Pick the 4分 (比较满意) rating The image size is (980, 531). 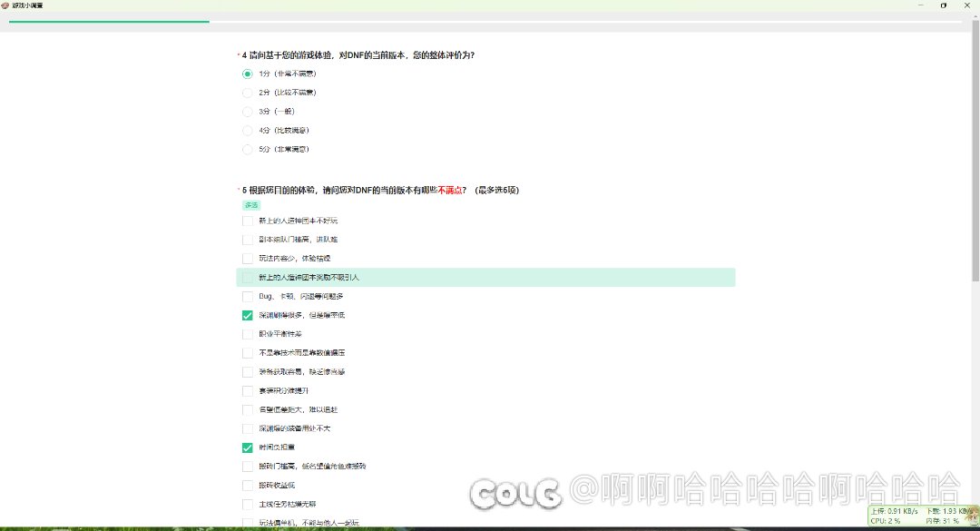[x=248, y=130]
